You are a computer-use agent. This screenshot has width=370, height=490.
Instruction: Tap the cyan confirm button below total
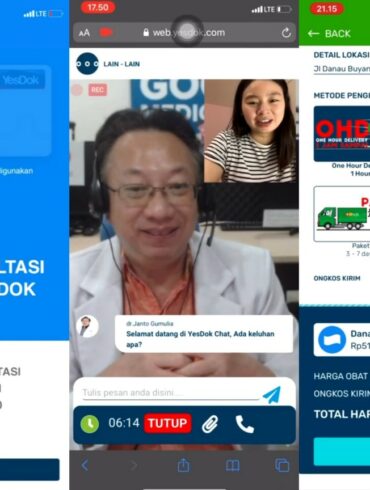pyautogui.click(x=342, y=451)
